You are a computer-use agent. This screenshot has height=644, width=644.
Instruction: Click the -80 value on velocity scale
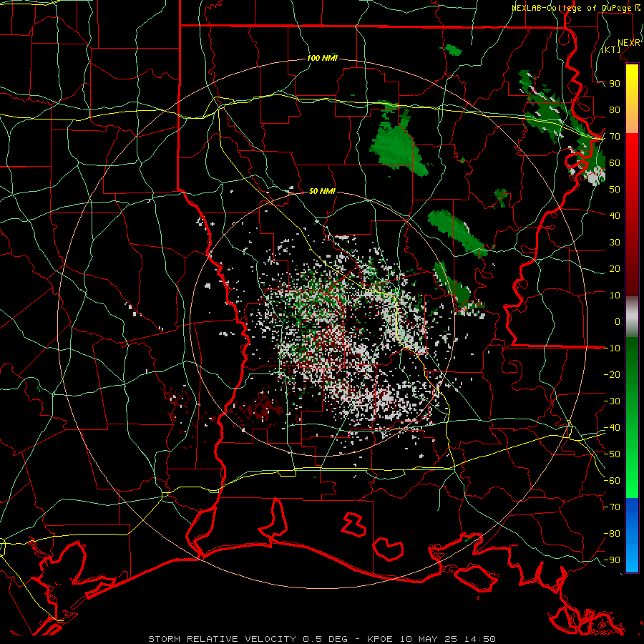coord(612,534)
